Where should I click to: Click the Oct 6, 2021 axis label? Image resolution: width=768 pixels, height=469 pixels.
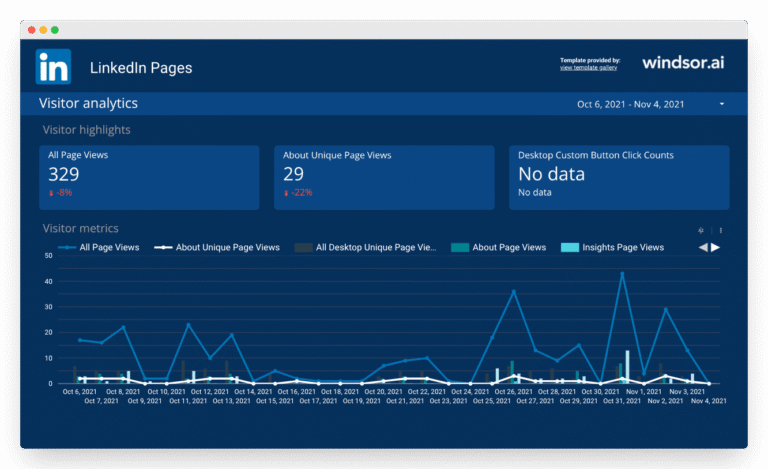tap(80, 392)
